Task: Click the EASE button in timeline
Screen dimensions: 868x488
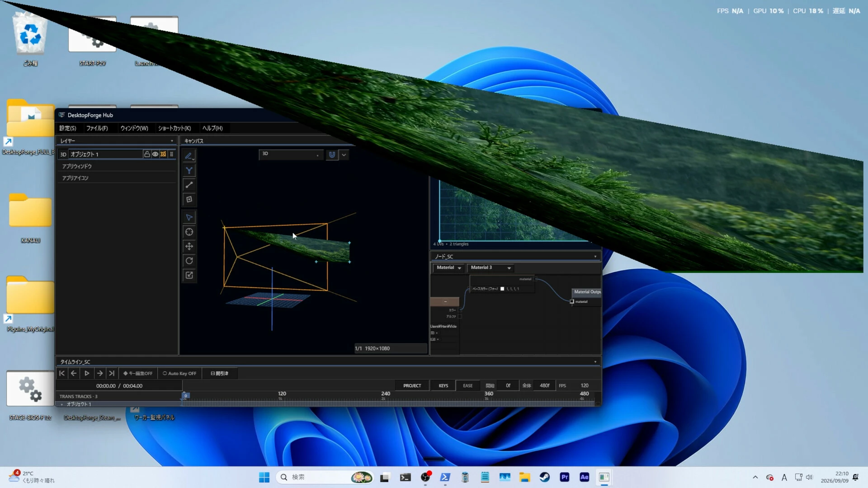Action: click(467, 385)
